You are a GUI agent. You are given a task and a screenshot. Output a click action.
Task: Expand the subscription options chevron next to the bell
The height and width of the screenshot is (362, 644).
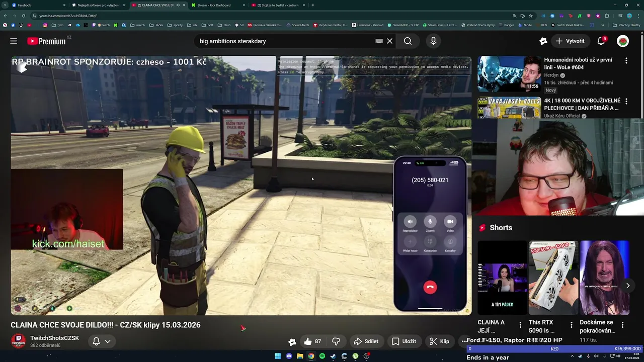108,341
